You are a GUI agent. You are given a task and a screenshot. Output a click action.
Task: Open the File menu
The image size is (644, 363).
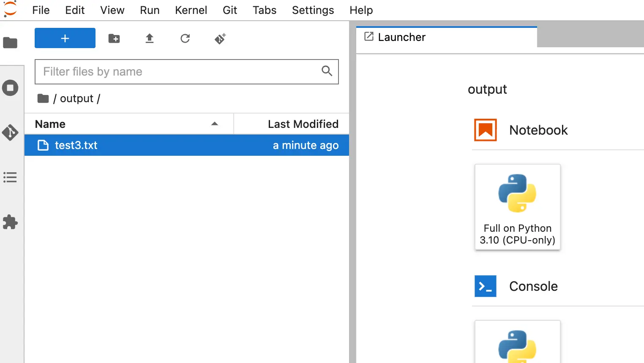[x=41, y=10]
